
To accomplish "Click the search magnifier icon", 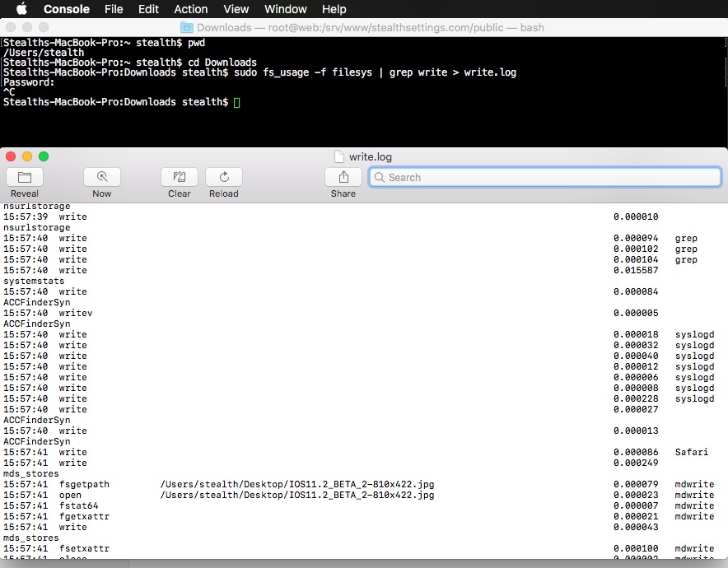I will click(380, 178).
